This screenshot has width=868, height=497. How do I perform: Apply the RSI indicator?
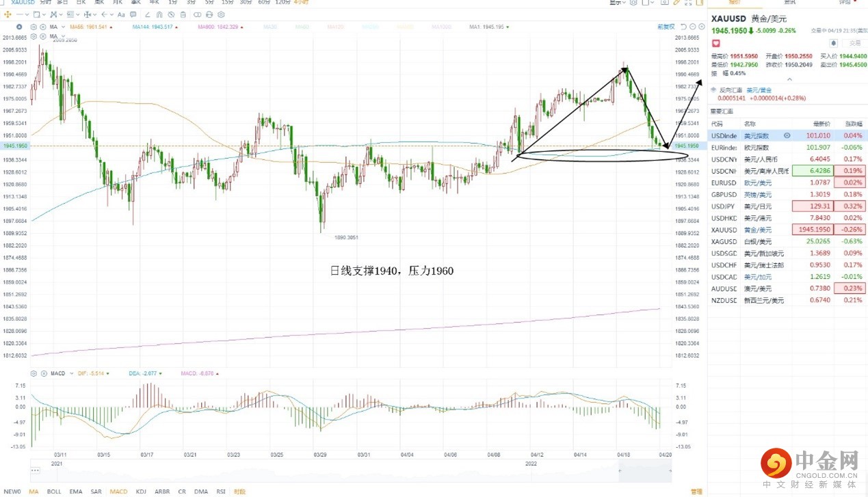pos(221,492)
